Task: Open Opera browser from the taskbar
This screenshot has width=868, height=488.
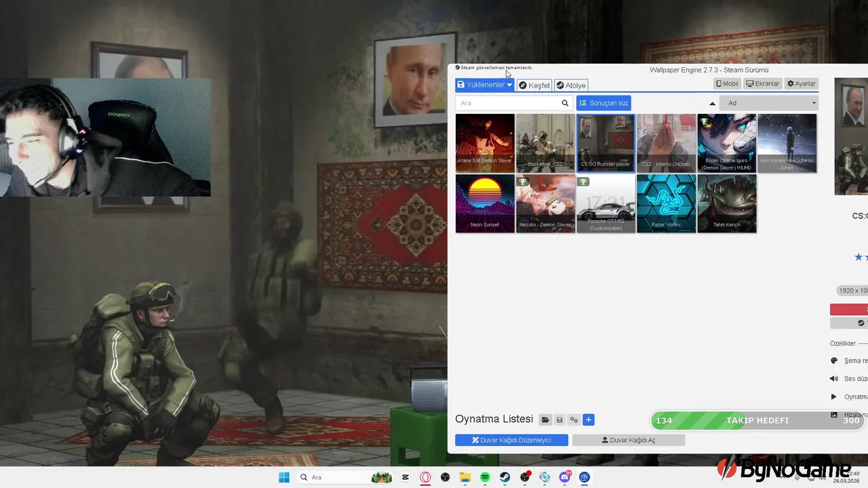Action: [x=425, y=477]
